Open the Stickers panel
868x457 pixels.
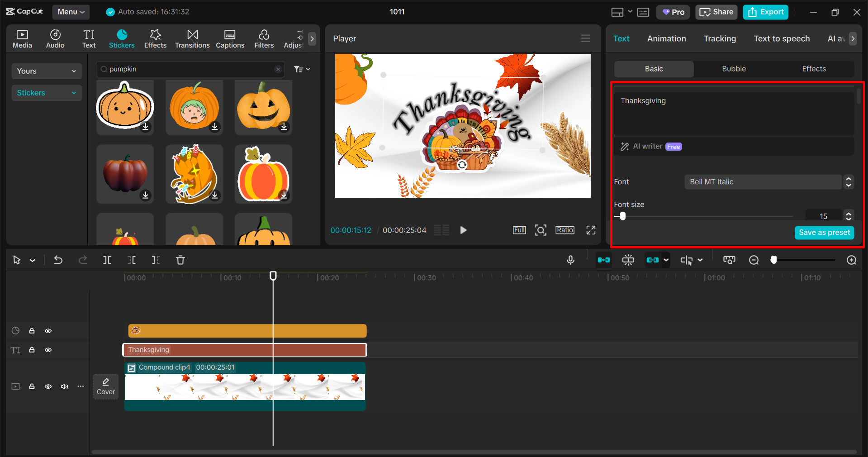121,38
